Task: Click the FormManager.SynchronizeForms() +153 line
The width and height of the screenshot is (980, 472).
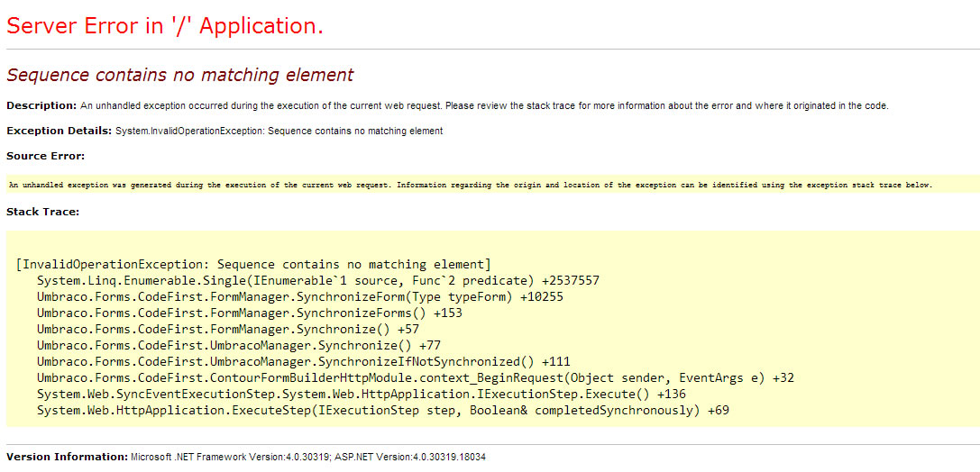Action: tap(249, 313)
